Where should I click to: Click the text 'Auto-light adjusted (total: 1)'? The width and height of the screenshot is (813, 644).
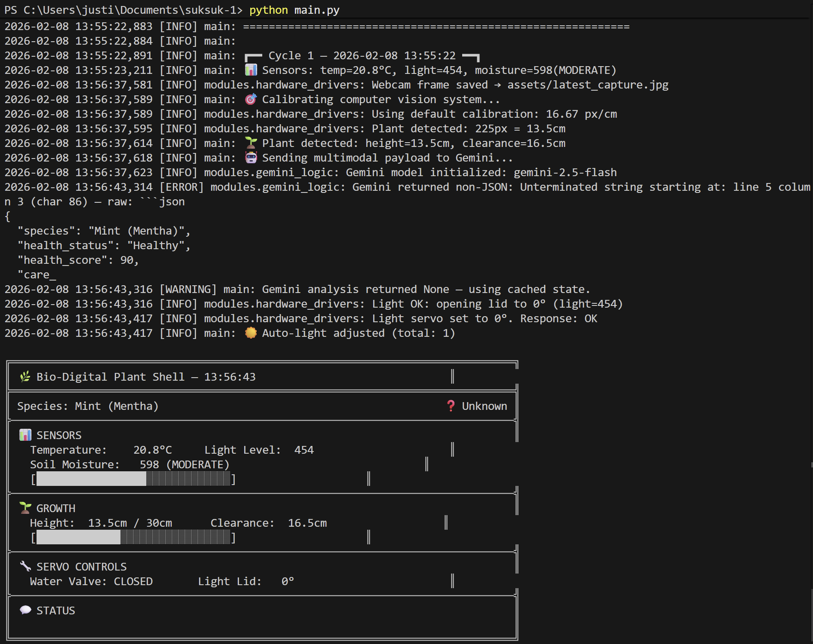359,333
